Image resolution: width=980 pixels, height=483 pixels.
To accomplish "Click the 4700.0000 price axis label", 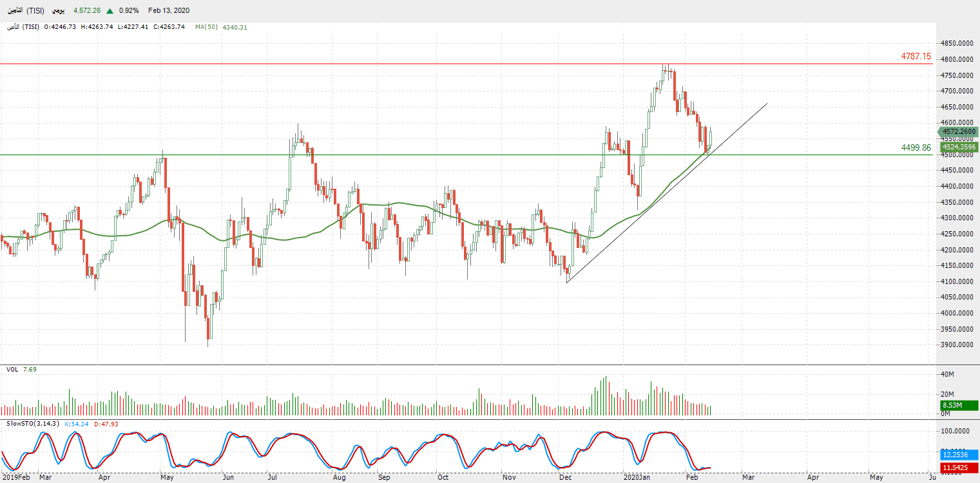I will click(x=956, y=91).
